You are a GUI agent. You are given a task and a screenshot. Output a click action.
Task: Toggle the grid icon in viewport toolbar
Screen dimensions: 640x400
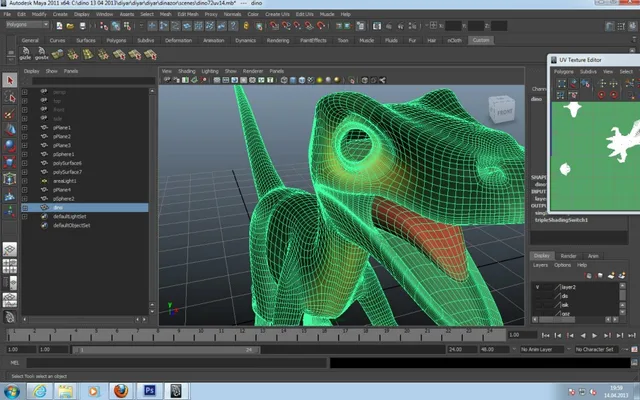[x=217, y=80]
